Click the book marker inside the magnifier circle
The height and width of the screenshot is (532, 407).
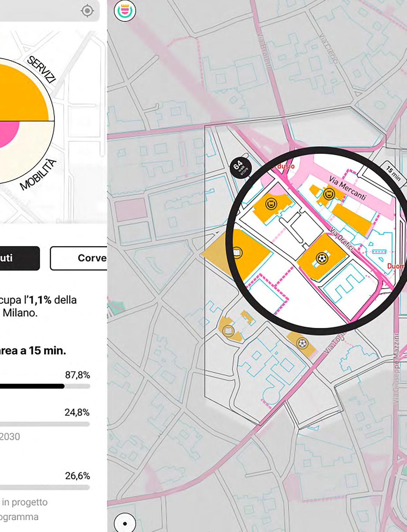(238, 253)
